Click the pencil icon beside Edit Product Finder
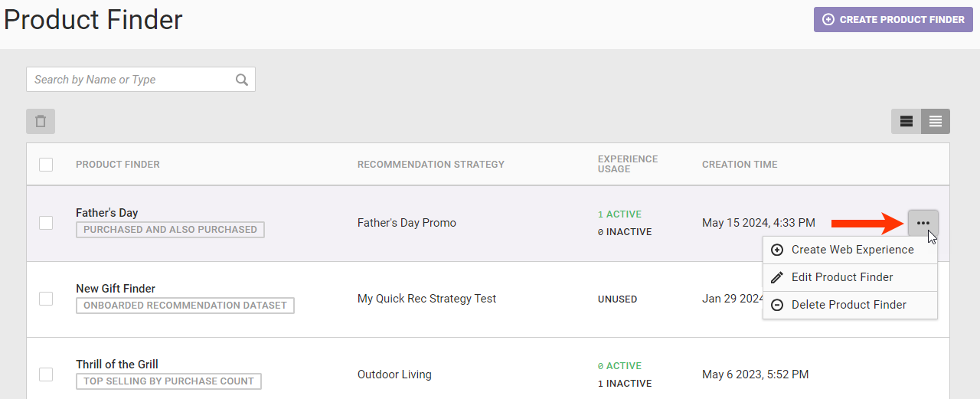980x399 pixels. 777,277
